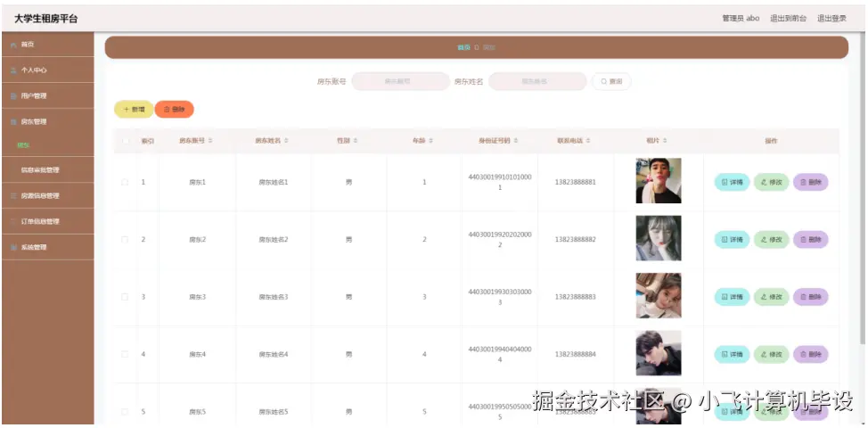Click the 大学生租房平台 title
This screenshot has width=868, height=428.
(x=46, y=18)
